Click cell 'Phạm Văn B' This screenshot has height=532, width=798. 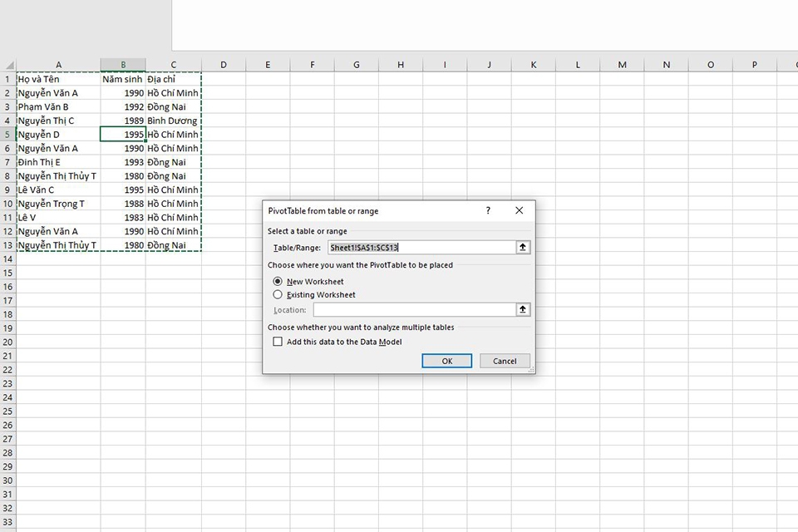pos(58,106)
